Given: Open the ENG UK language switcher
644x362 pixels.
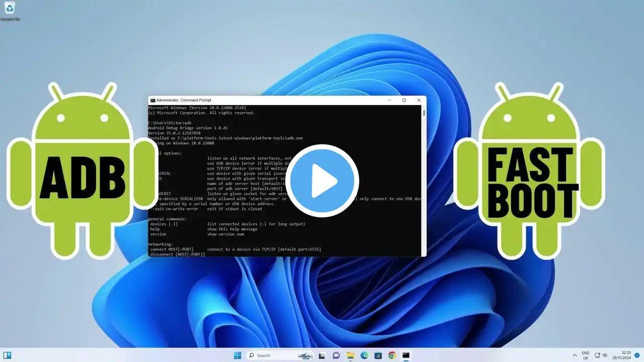Looking at the screenshot, I should pos(586,355).
